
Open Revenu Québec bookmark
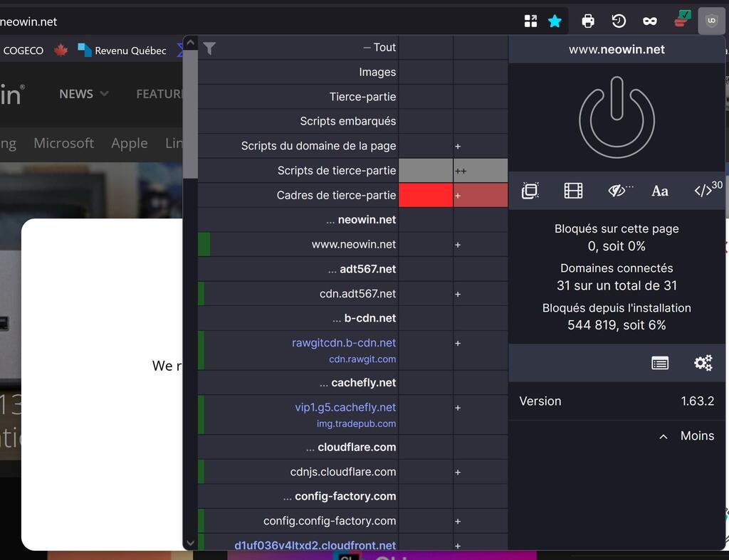[x=122, y=51]
